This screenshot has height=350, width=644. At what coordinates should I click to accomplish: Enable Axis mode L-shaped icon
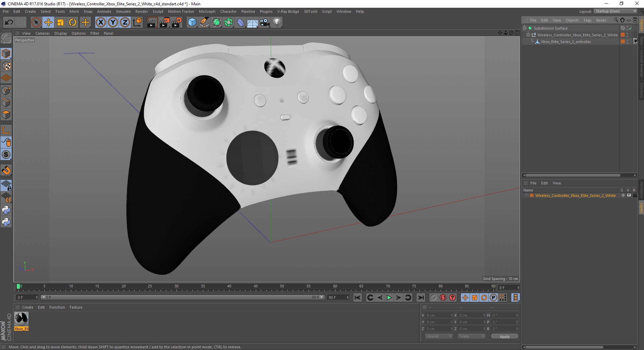tap(6, 130)
